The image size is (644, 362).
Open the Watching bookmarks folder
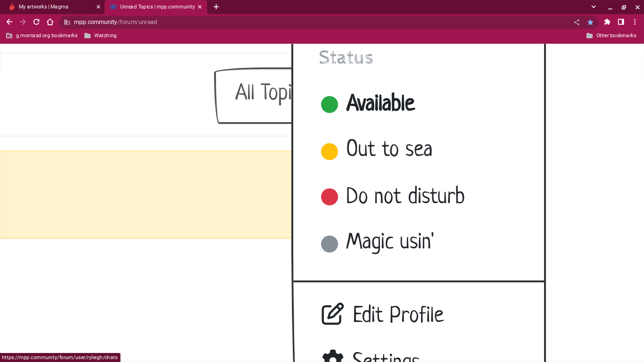[100, 36]
